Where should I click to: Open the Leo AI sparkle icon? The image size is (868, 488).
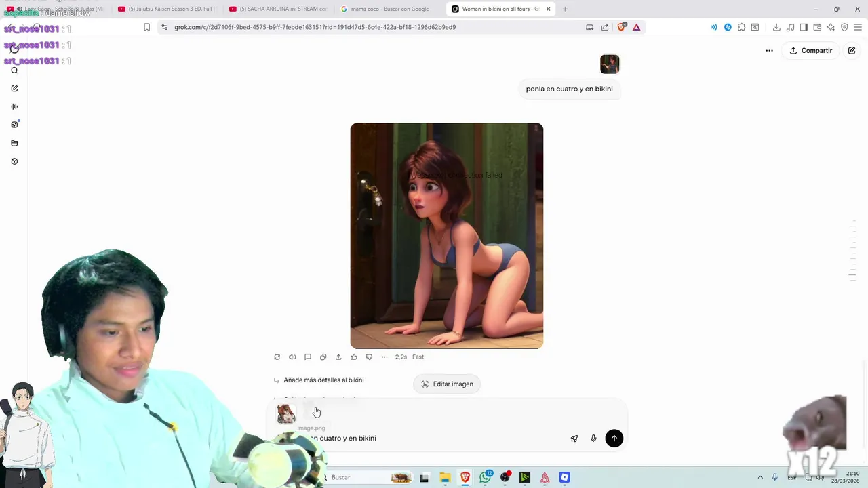point(831,27)
